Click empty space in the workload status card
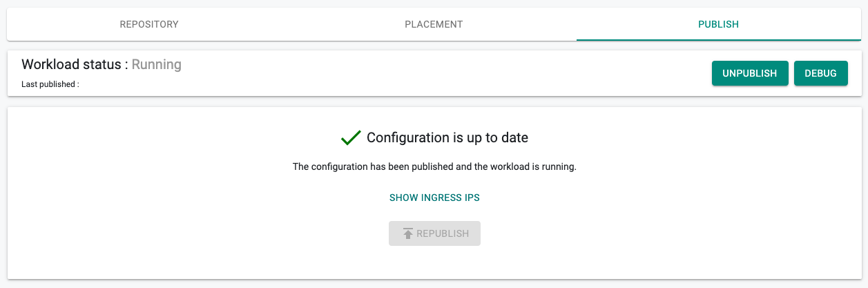The width and height of the screenshot is (868, 288). tap(442, 73)
